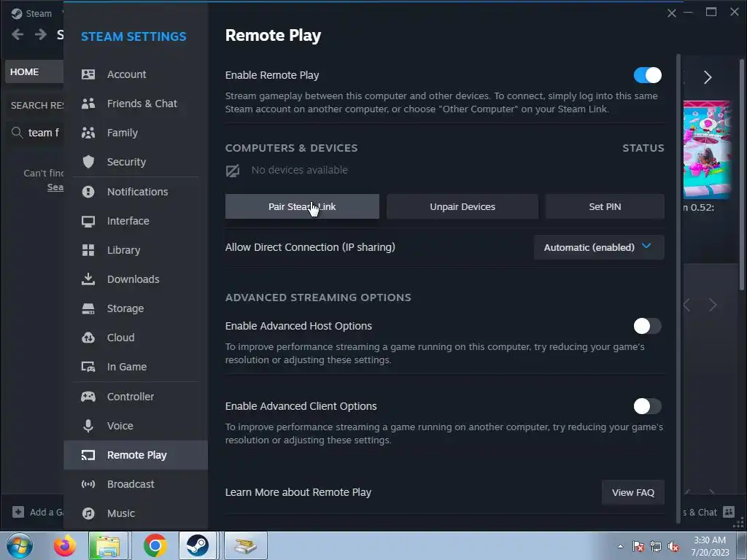Click the Windows Start orb

tap(20, 545)
